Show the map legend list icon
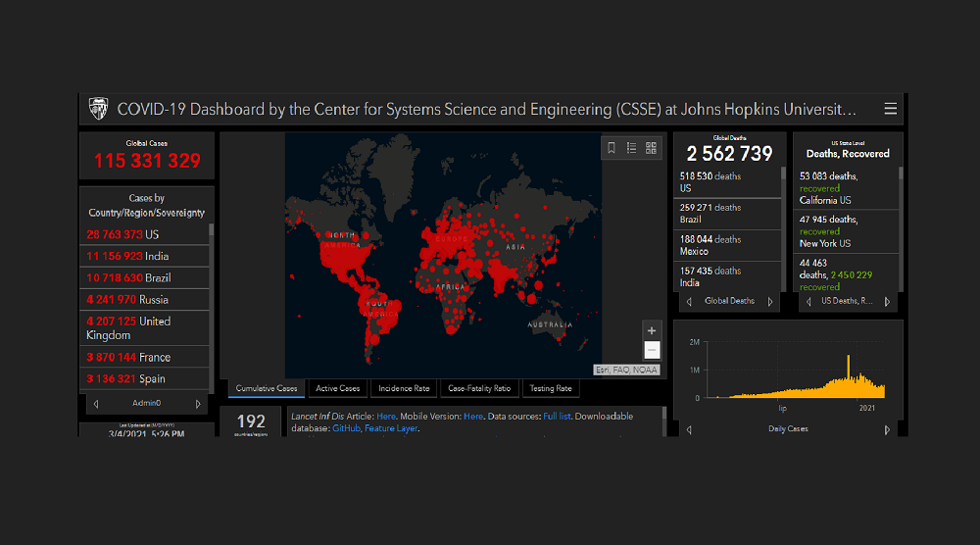Viewport: 980px width, 545px height. tap(631, 148)
